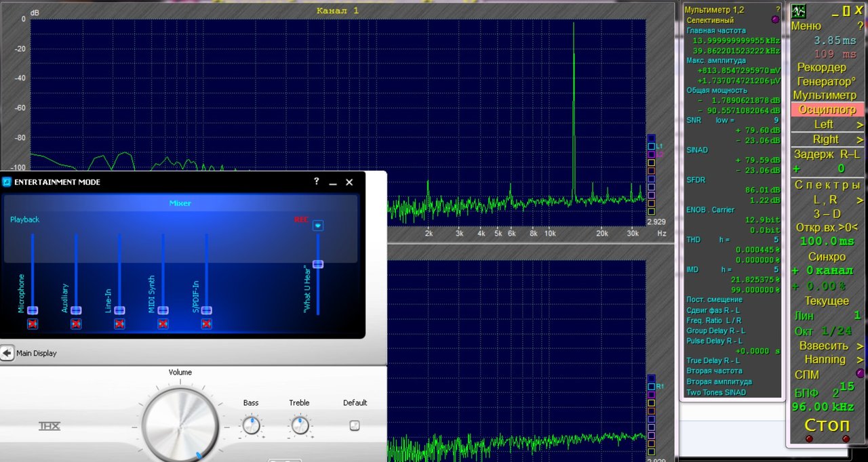Click the big Стоп button
The width and height of the screenshot is (868, 462).
pyautogui.click(x=827, y=425)
